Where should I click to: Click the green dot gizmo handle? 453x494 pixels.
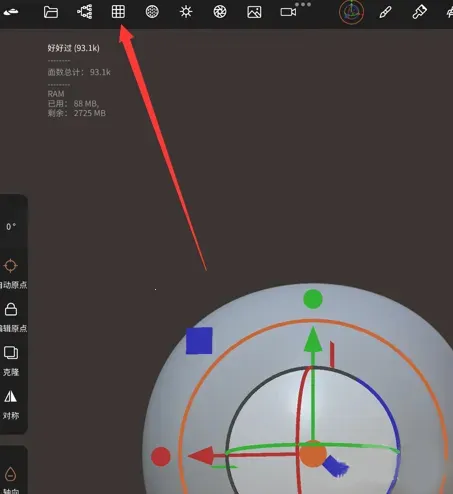pyautogui.click(x=313, y=299)
